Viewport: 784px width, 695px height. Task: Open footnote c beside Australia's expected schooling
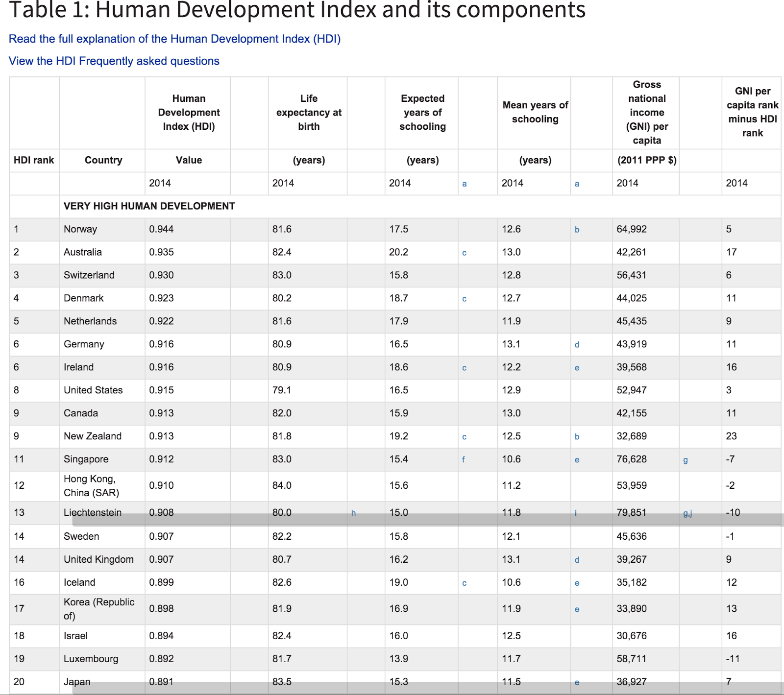(464, 252)
